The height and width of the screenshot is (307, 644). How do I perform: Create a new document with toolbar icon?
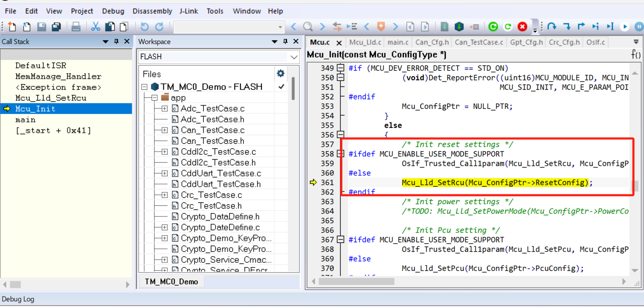point(12,27)
